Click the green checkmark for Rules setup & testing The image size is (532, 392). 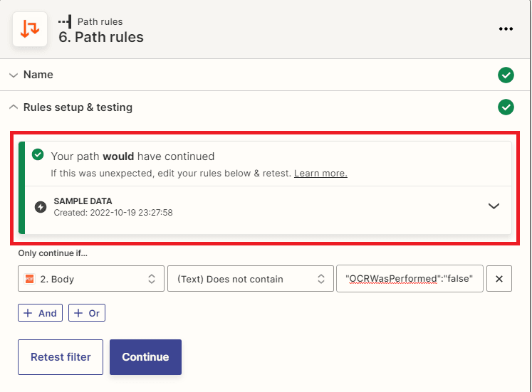(x=506, y=107)
